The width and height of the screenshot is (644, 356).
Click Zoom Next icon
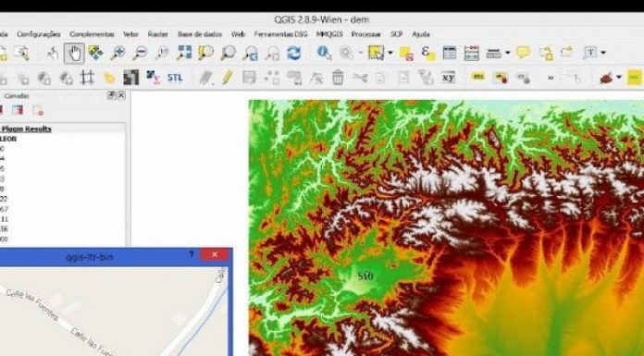coord(272,54)
